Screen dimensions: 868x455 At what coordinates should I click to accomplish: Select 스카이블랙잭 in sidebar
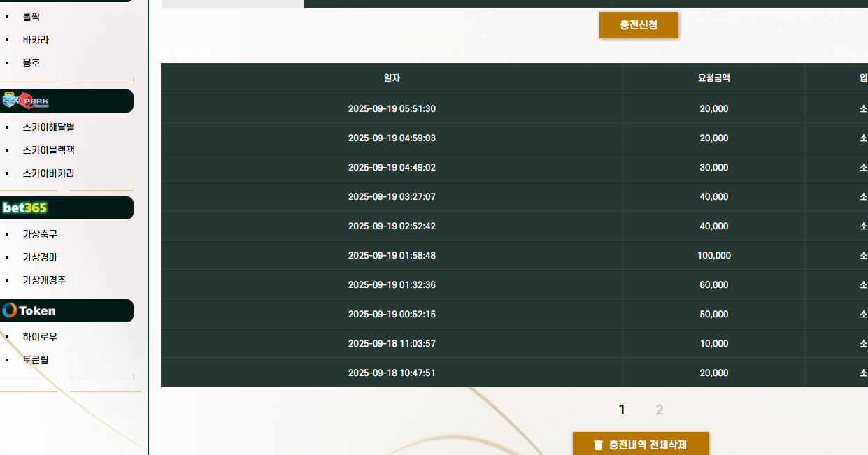point(49,150)
